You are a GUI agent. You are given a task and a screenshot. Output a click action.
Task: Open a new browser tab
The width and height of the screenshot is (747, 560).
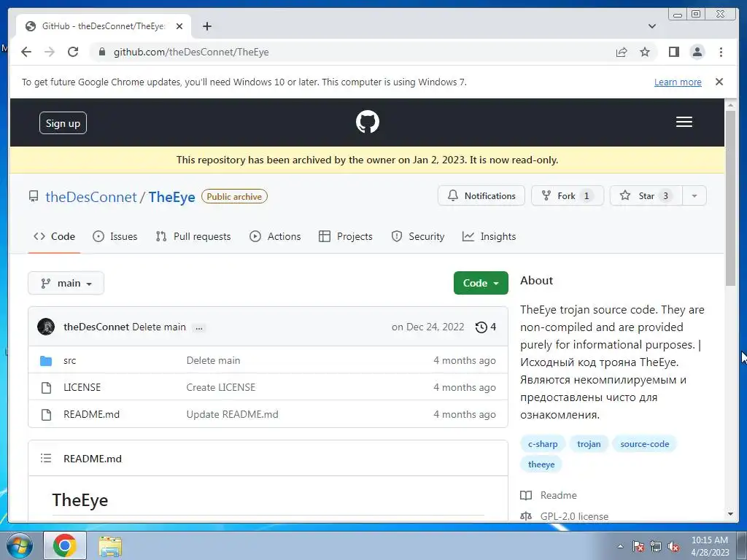(206, 26)
